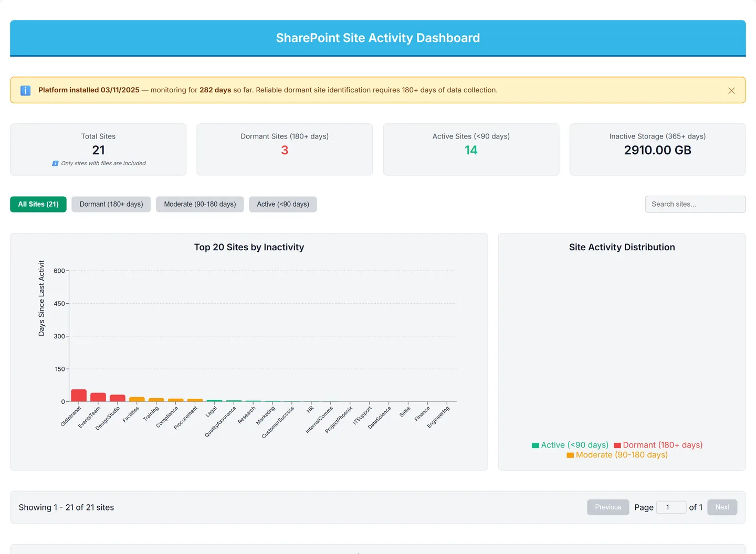Click 'Showing 1 - 21 of 21 sites'
The height and width of the screenshot is (554, 756).
coord(66,507)
